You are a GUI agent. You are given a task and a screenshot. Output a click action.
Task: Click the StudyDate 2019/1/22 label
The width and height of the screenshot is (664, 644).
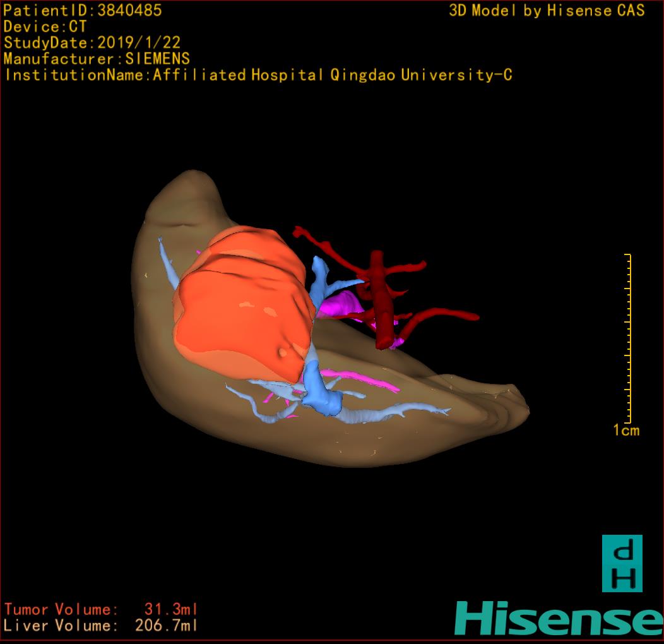(x=92, y=43)
